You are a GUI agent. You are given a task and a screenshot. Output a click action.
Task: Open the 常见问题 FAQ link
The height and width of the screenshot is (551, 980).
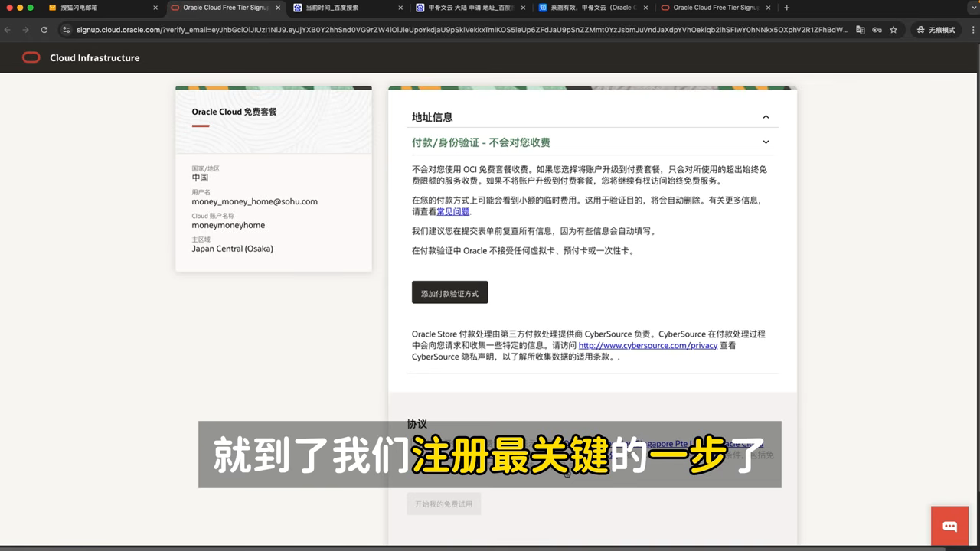[x=452, y=211]
